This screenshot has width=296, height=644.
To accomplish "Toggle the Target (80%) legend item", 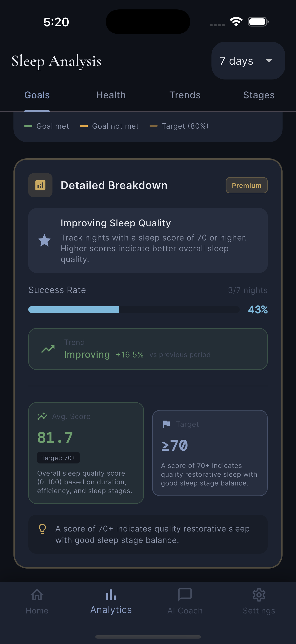I will (x=179, y=126).
